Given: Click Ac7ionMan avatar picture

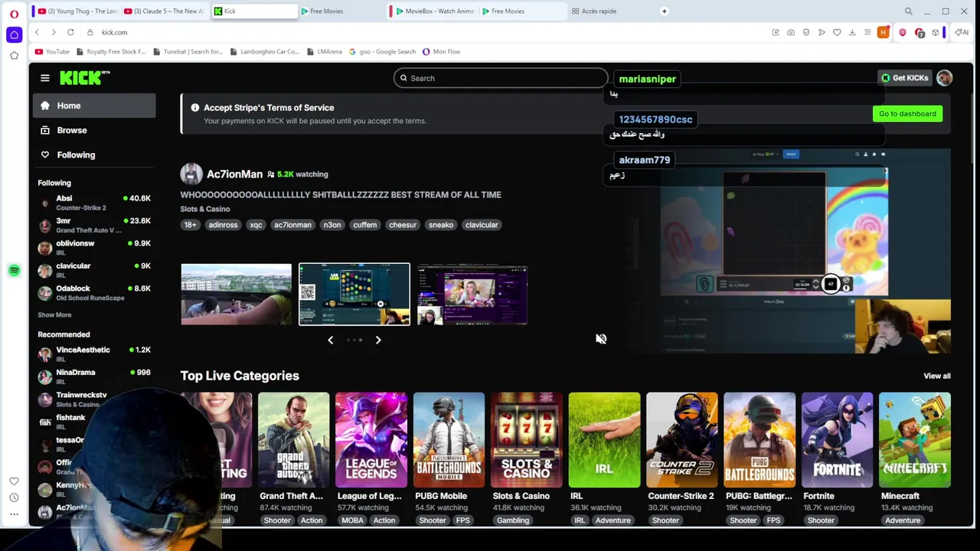Looking at the screenshot, I should coord(191,174).
